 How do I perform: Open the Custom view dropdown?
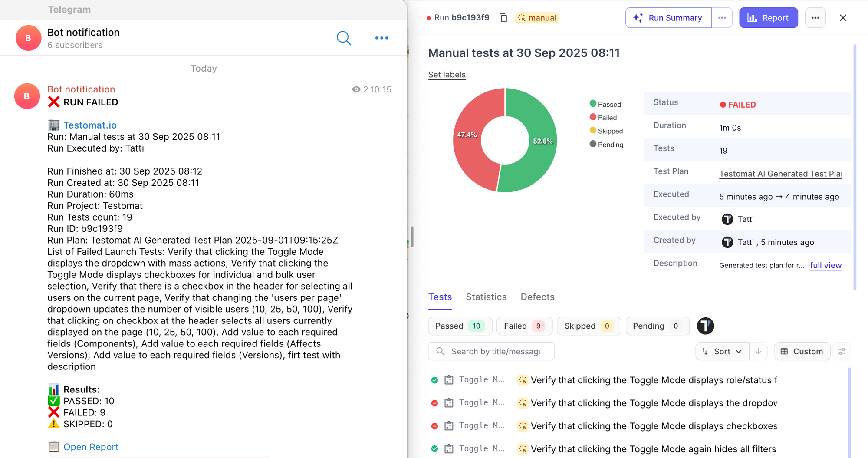pyautogui.click(x=802, y=351)
